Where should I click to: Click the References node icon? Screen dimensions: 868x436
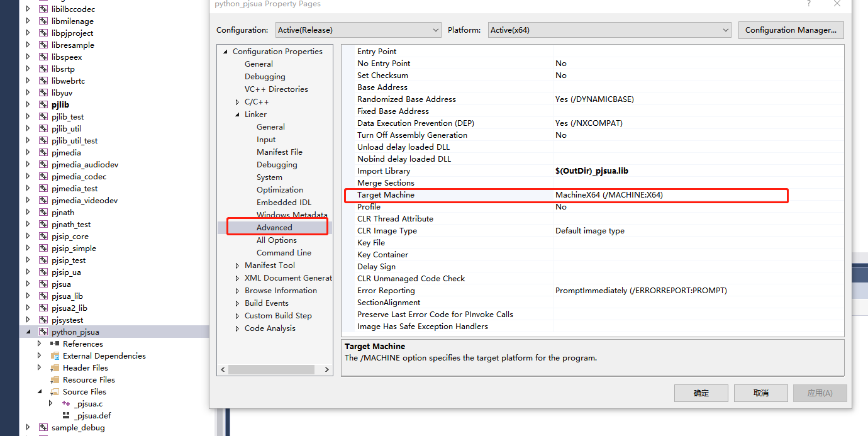pyautogui.click(x=55, y=344)
